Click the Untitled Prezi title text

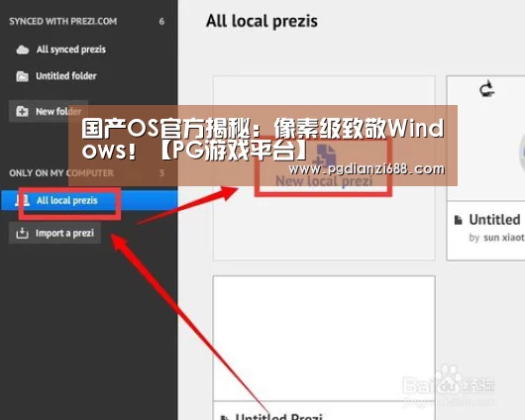click(278, 416)
